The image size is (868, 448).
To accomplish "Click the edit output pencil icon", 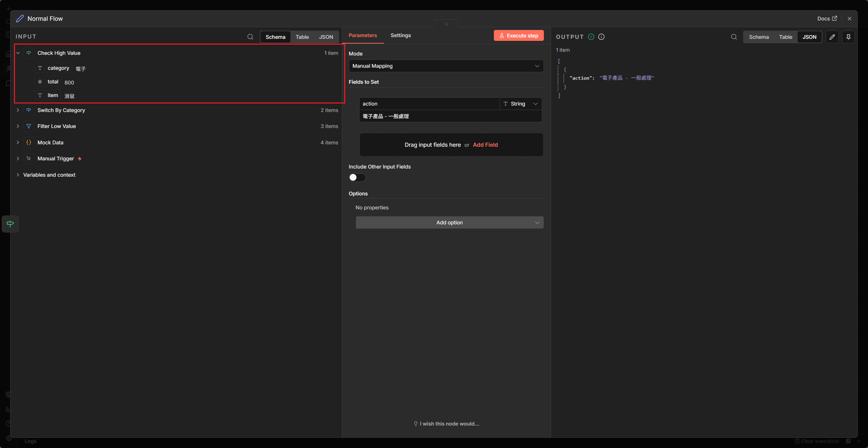I will pyautogui.click(x=832, y=37).
